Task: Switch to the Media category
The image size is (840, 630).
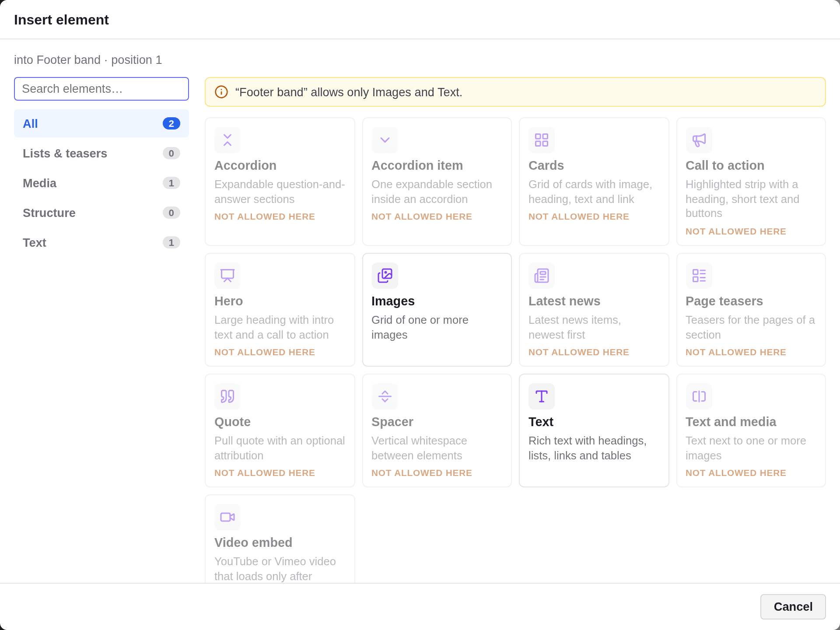Action: [x=101, y=183]
